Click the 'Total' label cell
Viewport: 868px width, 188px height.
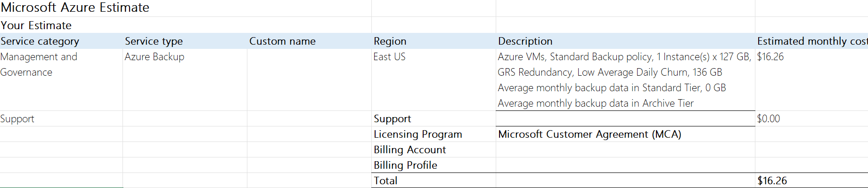point(434,180)
